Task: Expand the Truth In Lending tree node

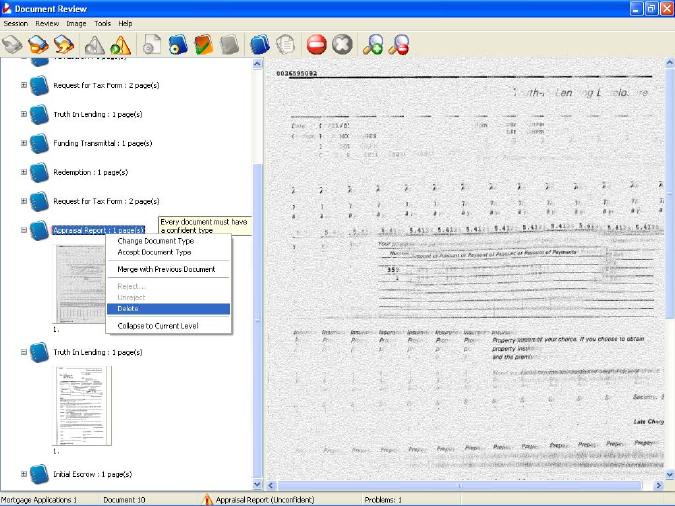Action: pos(23,114)
